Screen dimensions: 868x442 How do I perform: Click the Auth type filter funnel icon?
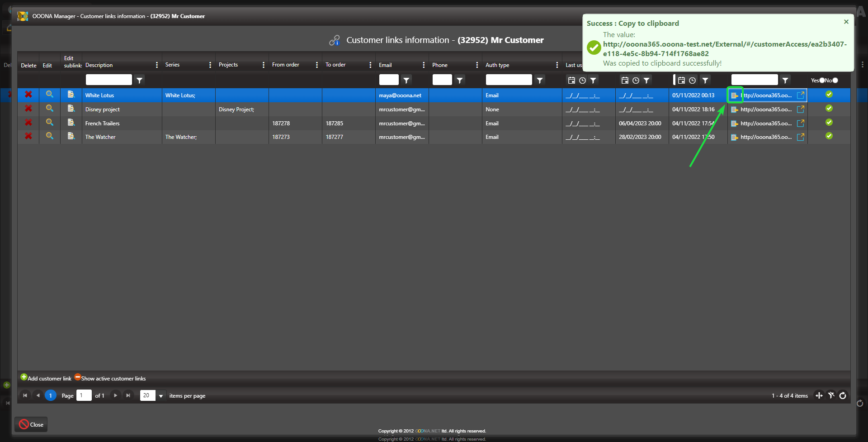pos(540,80)
